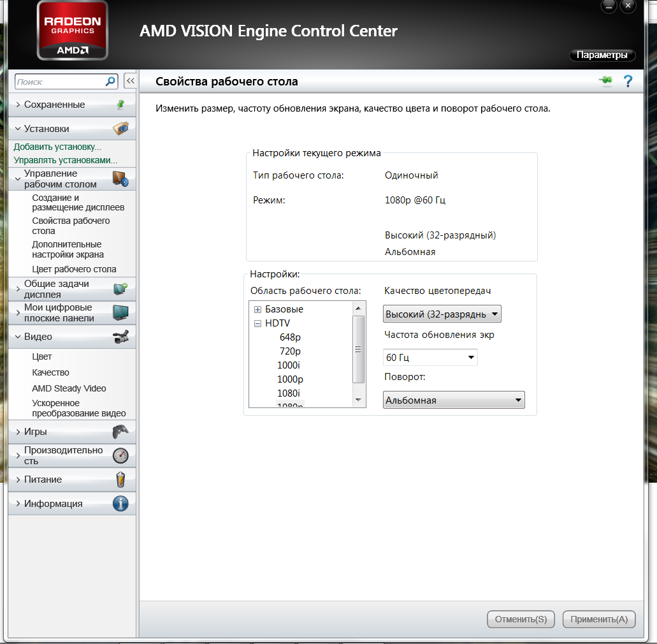The height and width of the screenshot is (644, 657).
Task: Select 1080i in the HDTV list
Action: tap(289, 393)
